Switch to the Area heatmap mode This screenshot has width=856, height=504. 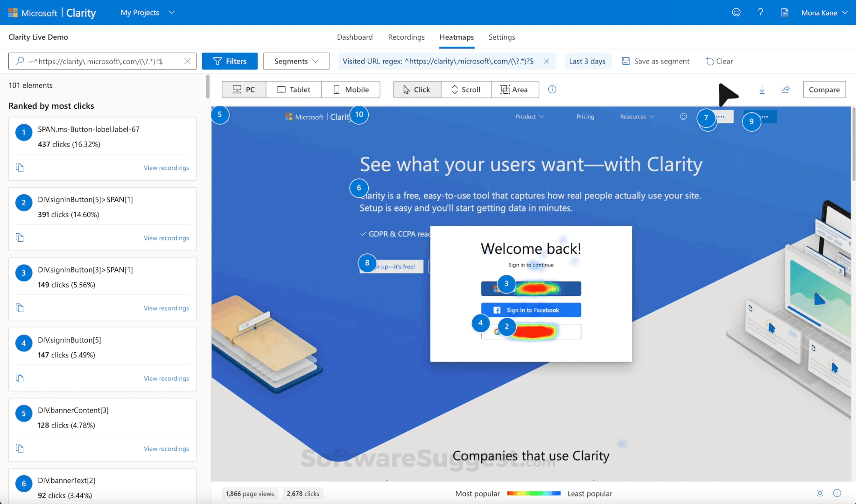tap(515, 89)
